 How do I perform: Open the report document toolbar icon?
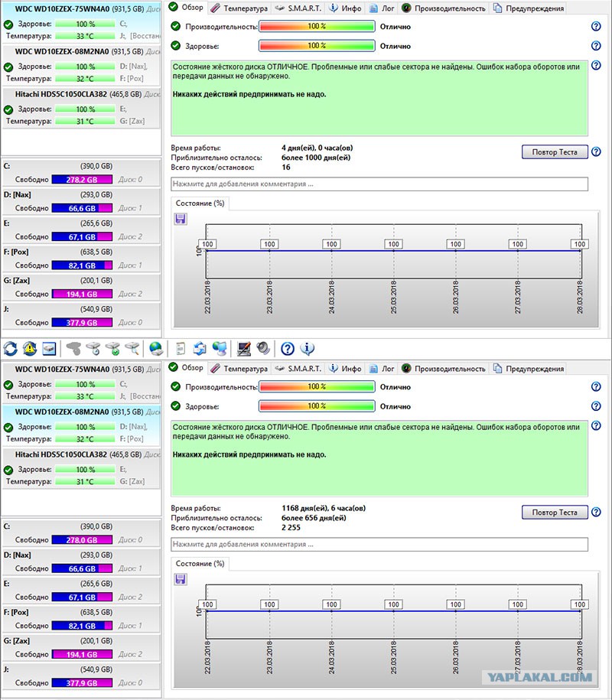(181, 348)
